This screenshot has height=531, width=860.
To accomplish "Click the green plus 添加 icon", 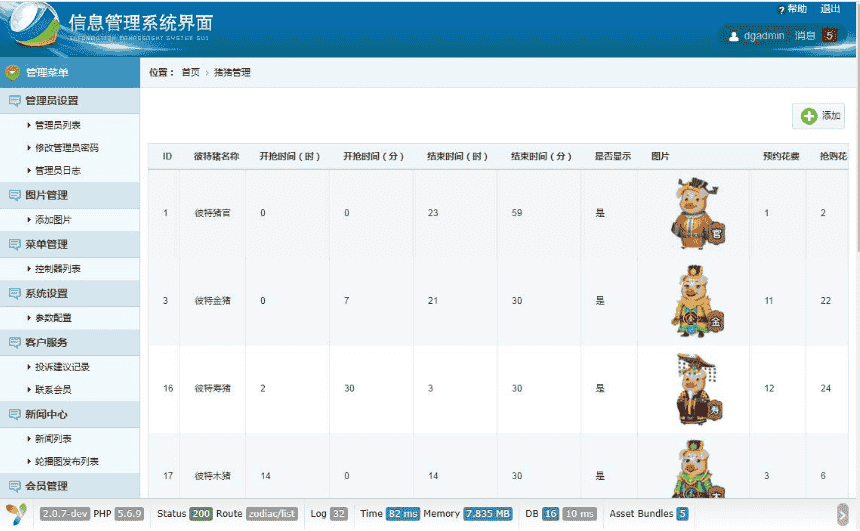I will pyautogui.click(x=809, y=116).
